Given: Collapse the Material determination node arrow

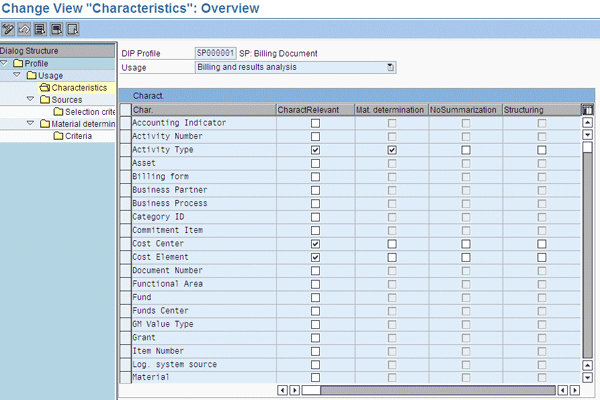Looking at the screenshot, I should (31, 123).
